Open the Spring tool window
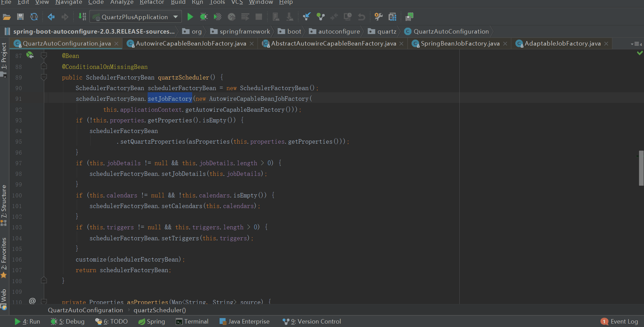 [x=151, y=322]
